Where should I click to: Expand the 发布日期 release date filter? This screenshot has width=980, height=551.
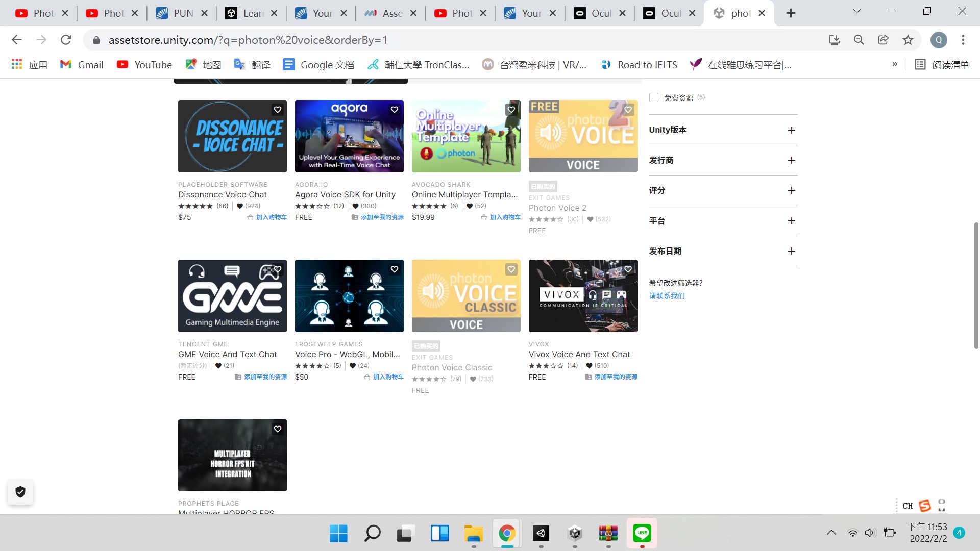[792, 251]
